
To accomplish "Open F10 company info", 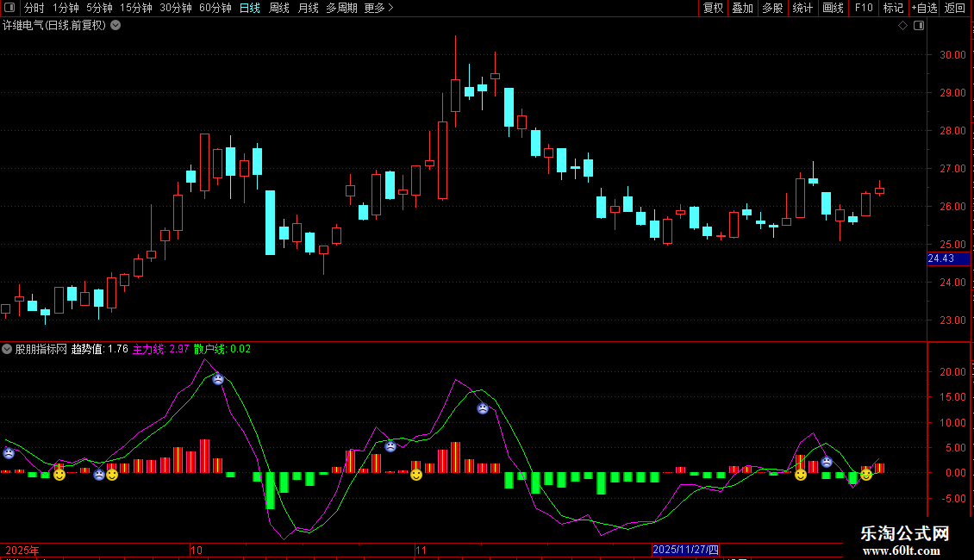I will tap(864, 8).
